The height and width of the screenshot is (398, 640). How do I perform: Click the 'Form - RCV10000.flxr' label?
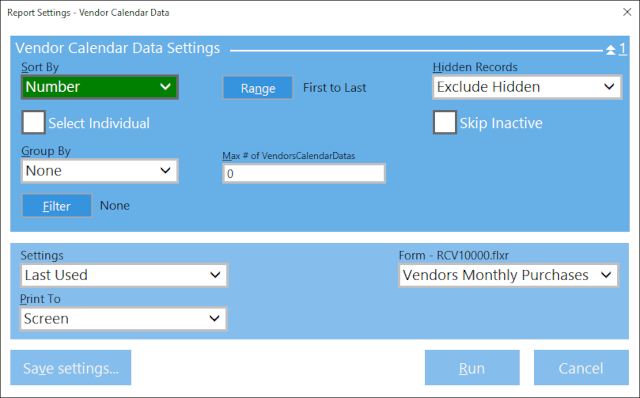[x=454, y=256]
